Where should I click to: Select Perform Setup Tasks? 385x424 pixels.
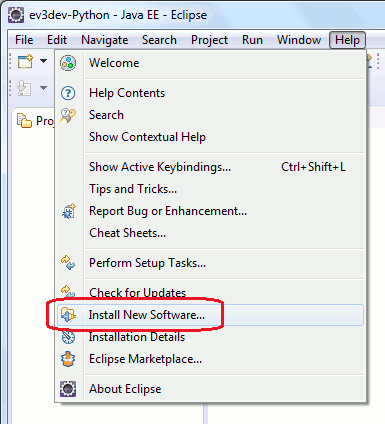pyautogui.click(x=210, y=263)
